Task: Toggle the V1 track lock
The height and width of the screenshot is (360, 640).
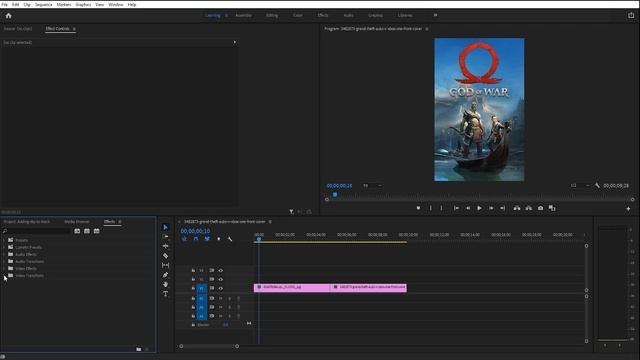Action: (193, 288)
